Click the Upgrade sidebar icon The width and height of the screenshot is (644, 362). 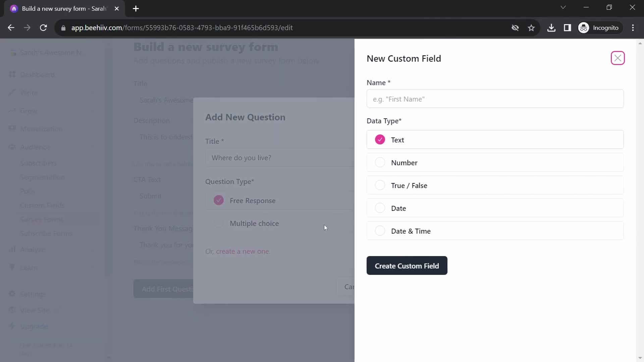12,326
